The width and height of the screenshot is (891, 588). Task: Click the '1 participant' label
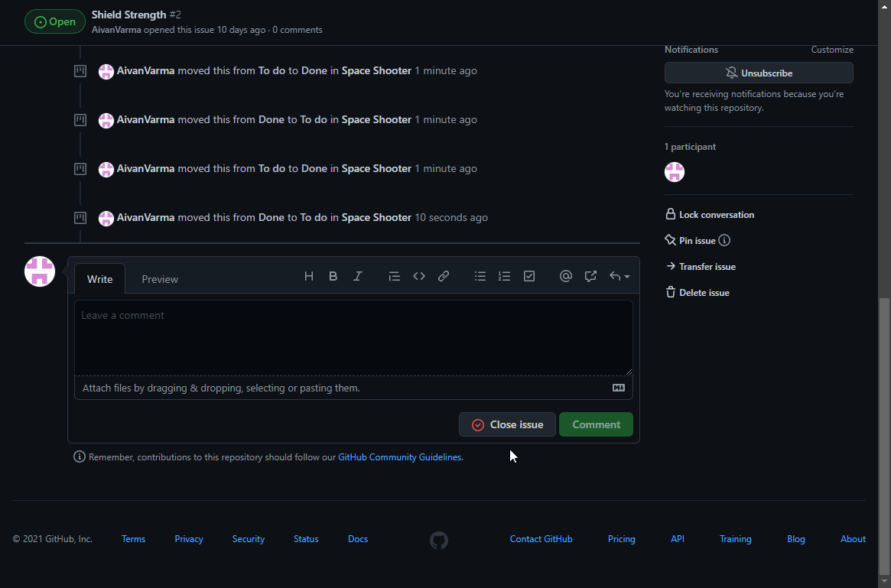click(x=690, y=147)
